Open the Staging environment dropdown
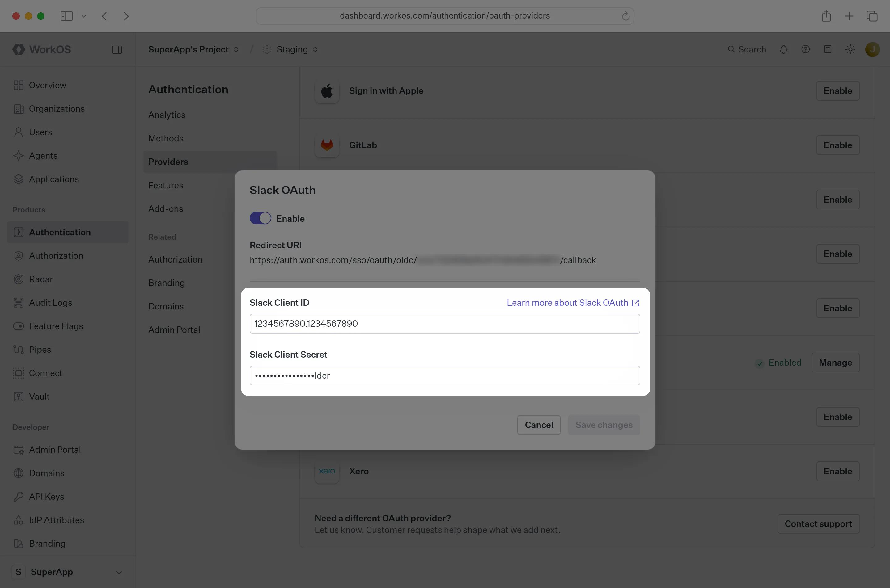 [290, 49]
